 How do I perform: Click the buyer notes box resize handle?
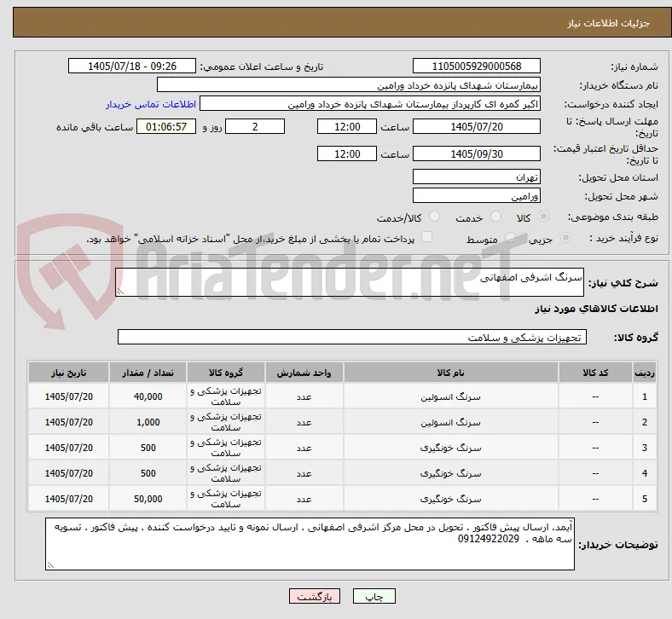click(x=50, y=565)
